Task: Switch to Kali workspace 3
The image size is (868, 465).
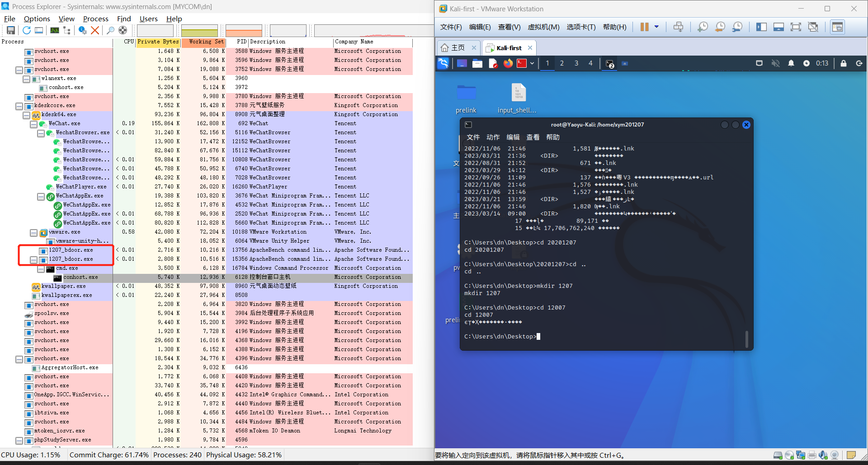Action: click(x=576, y=63)
